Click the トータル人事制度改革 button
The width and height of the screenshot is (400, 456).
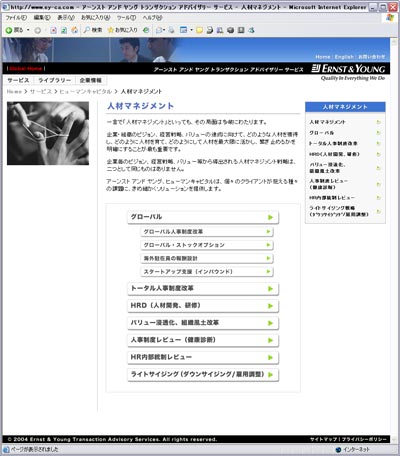coord(203,289)
